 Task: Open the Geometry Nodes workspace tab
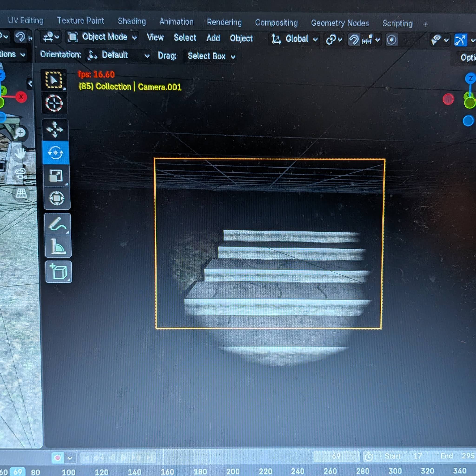(x=340, y=23)
